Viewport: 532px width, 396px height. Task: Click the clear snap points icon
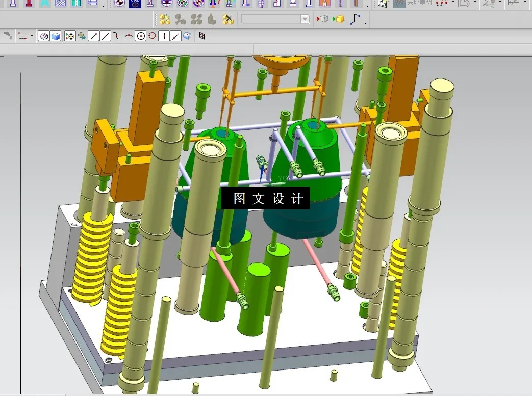point(82,36)
